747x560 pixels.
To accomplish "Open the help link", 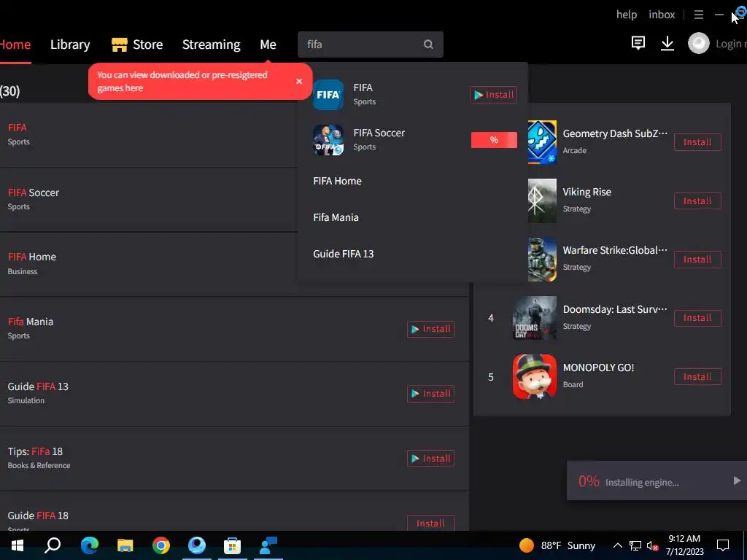I will 627,15.
